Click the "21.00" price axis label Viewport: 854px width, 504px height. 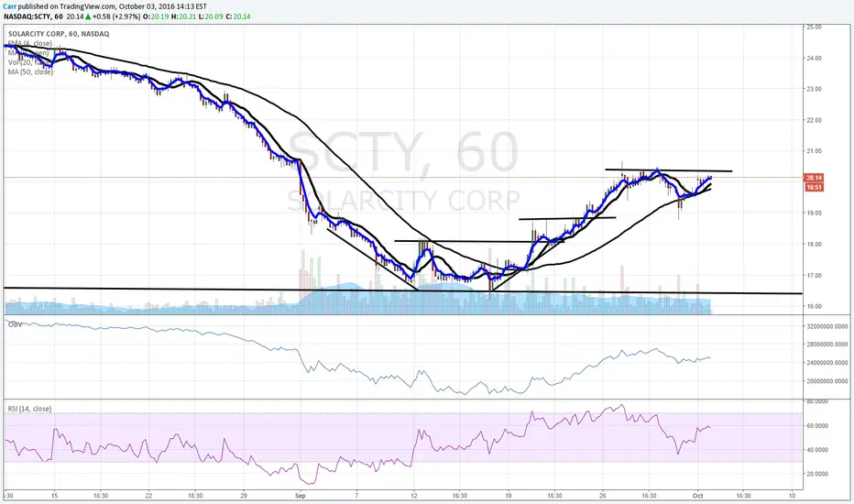point(815,151)
